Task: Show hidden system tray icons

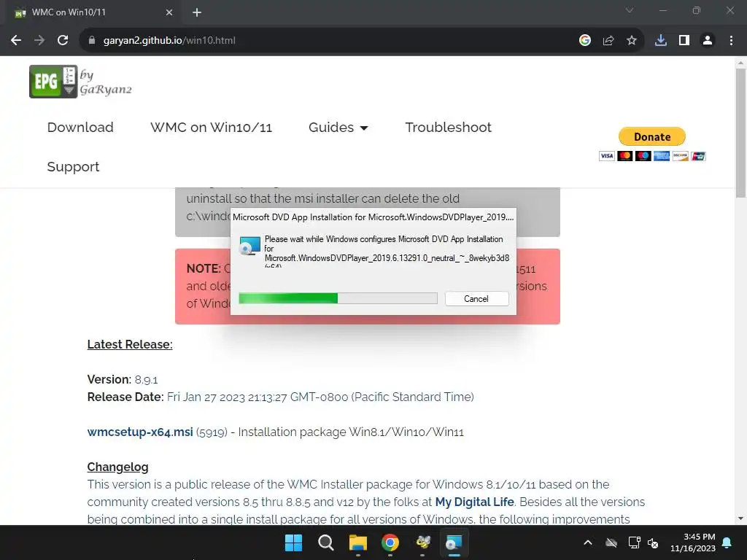Action: click(588, 542)
